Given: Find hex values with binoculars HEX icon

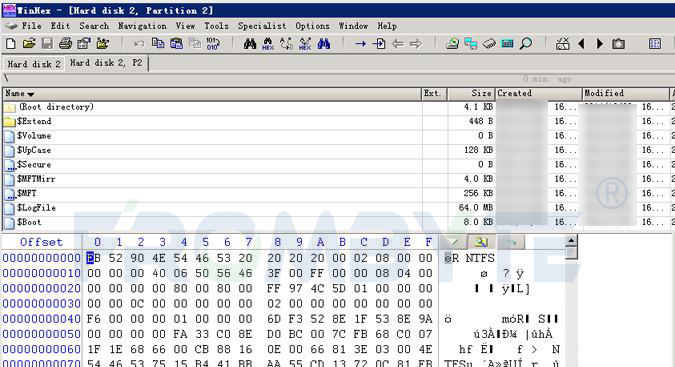Looking at the screenshot, I should coord(268,43).
